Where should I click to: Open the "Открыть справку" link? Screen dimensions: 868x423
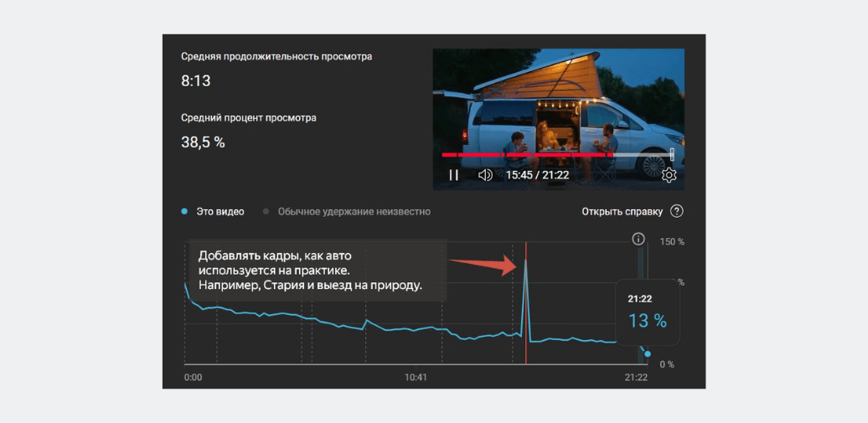point(622,211)
